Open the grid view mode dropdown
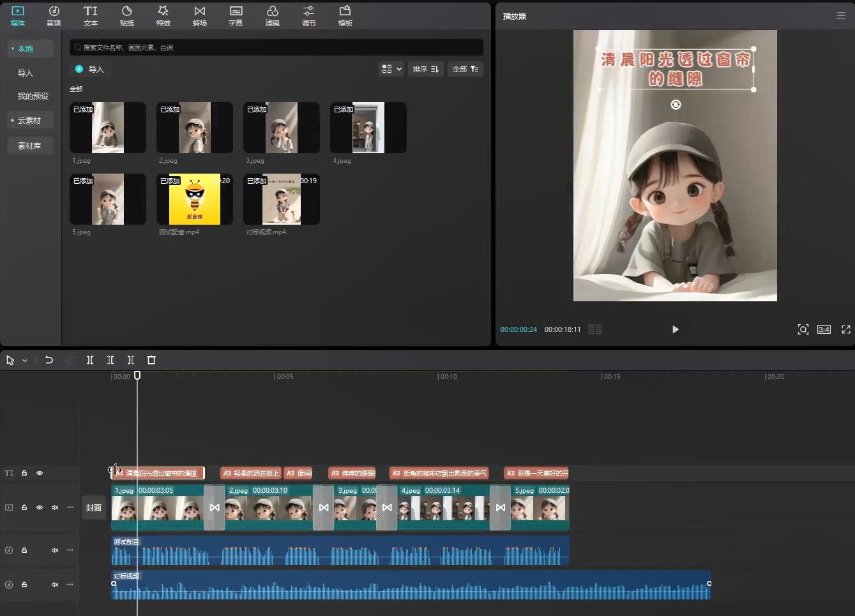This screenshot has height=616, width=855. coord(391,69)
